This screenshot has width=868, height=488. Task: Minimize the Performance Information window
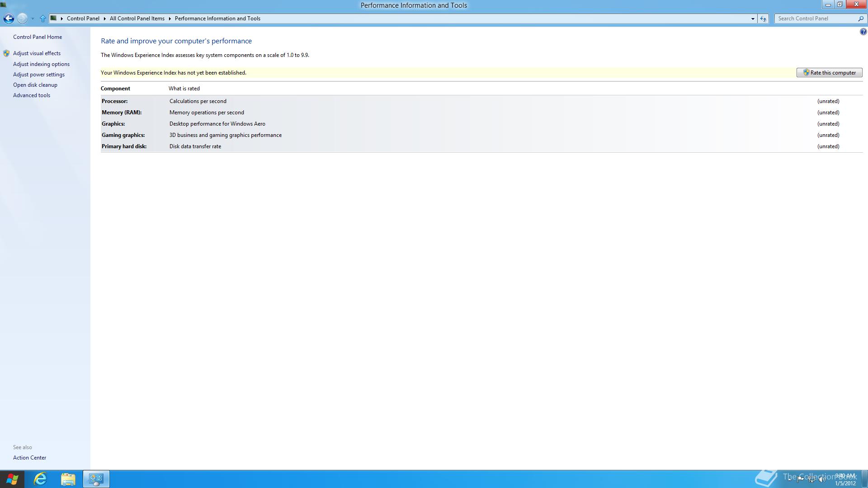pos(828,5)
